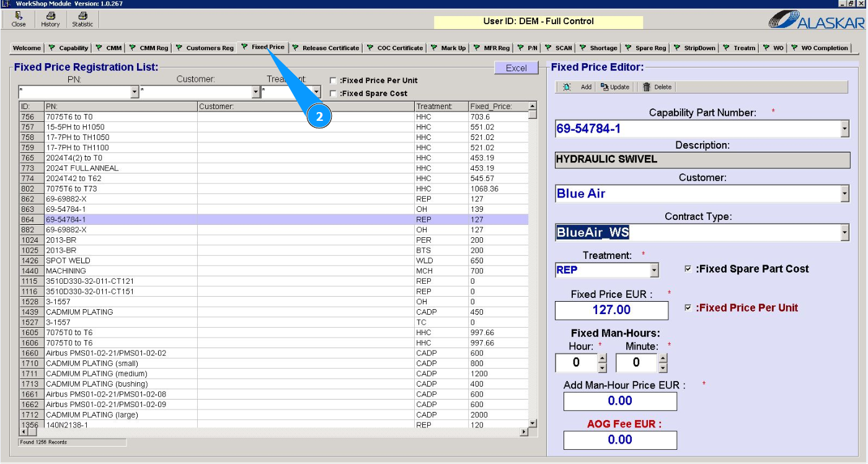Toggle the Fixed Spare Cost filter checkbox
Image resolution: width=868 pixels, height=464 pixels.
click(334, 94)
